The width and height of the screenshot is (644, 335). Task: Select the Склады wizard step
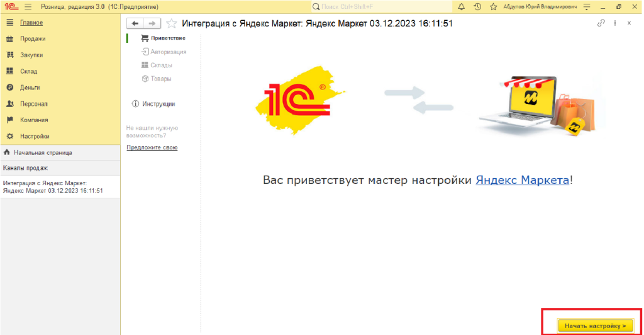tap(161, 65)
